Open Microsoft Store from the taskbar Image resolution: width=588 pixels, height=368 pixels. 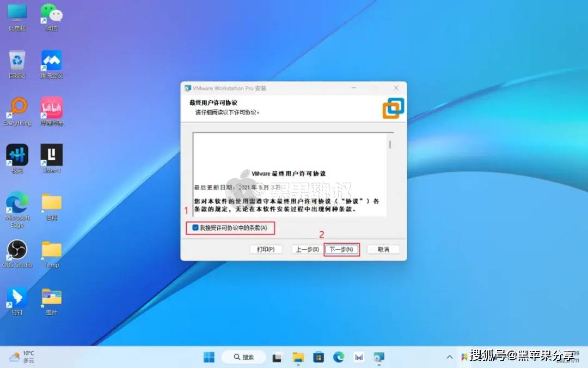click(x=318, y=357)
